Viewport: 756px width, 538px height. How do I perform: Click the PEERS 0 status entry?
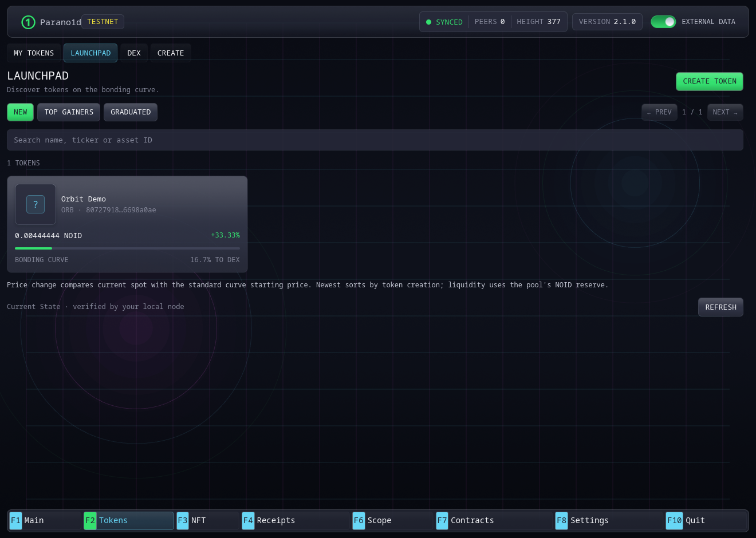(490, 22)
